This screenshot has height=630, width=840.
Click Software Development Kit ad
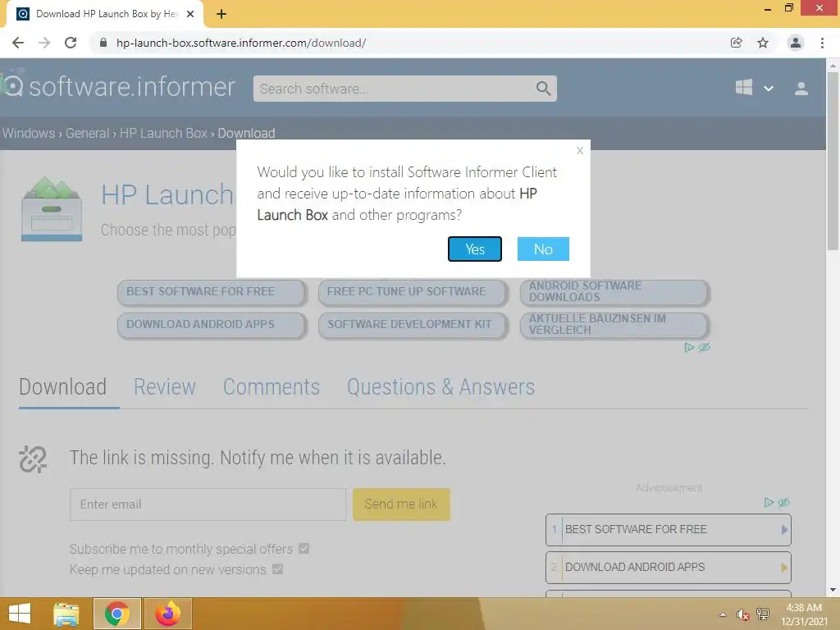click(x=413, y=325)
